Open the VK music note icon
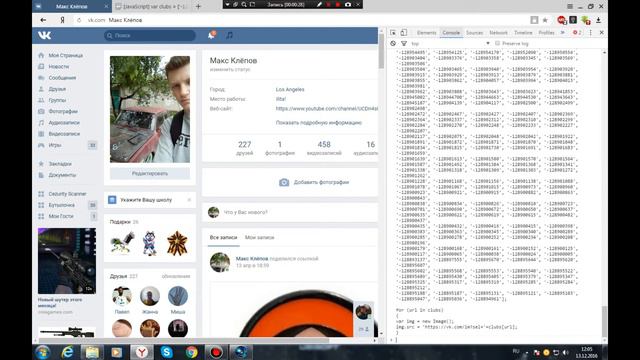Image resolution: width=640 pixels, height=360 pixels. (x=229, y=36)
